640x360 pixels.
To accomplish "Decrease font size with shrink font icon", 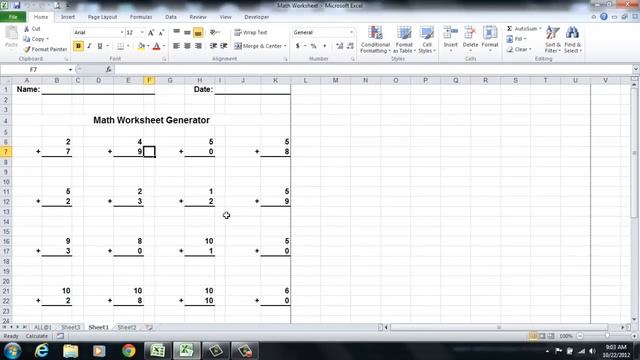I will pos(161,33).
